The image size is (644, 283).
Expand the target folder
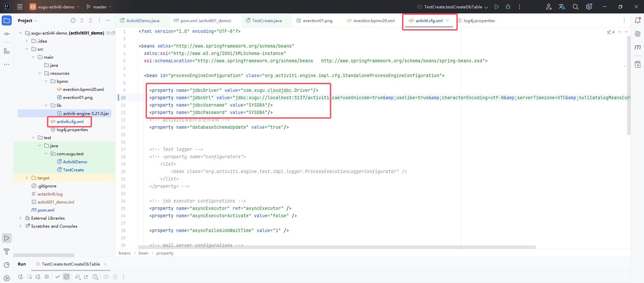(x=27, y=178)
